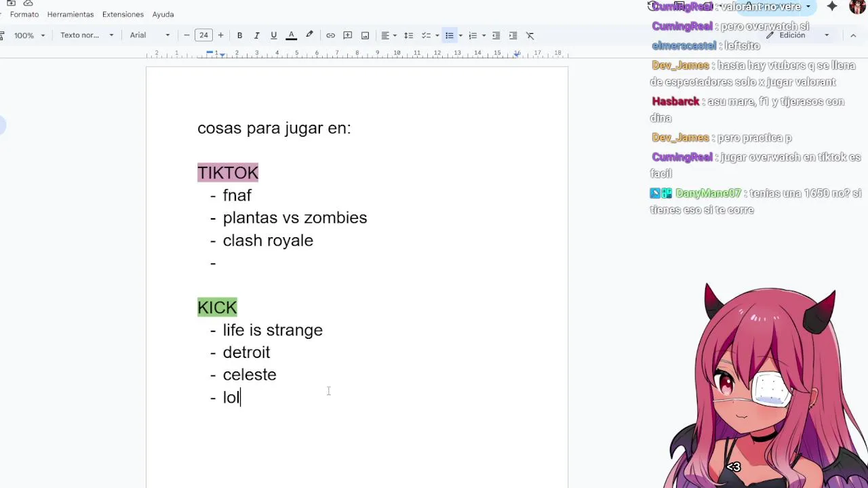Image resolution: width=868 pixels, height=488 pixels.
Task: Click the empty bullet under clash royale
Action: point(214,263)
